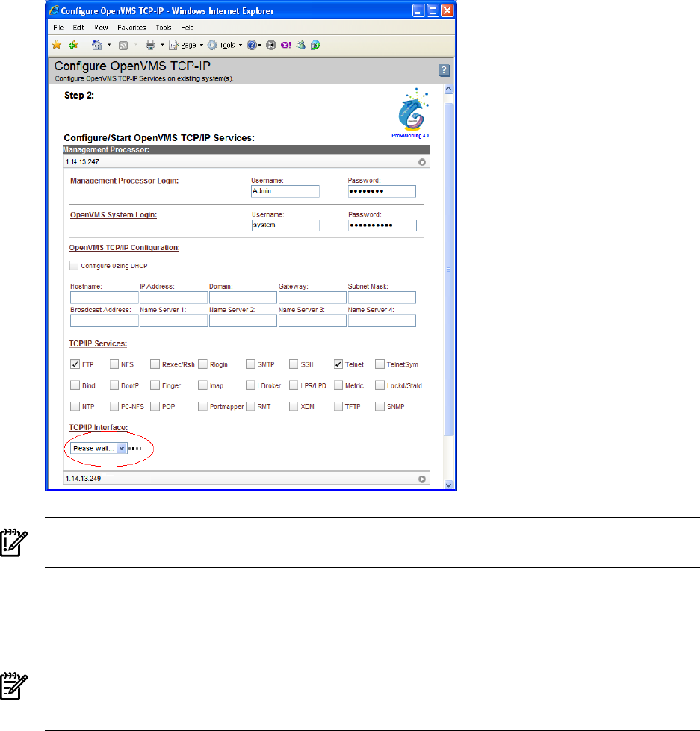Enable the SNMP service checkbox
The image size is (700, 731).
click(x=380, y=406)
